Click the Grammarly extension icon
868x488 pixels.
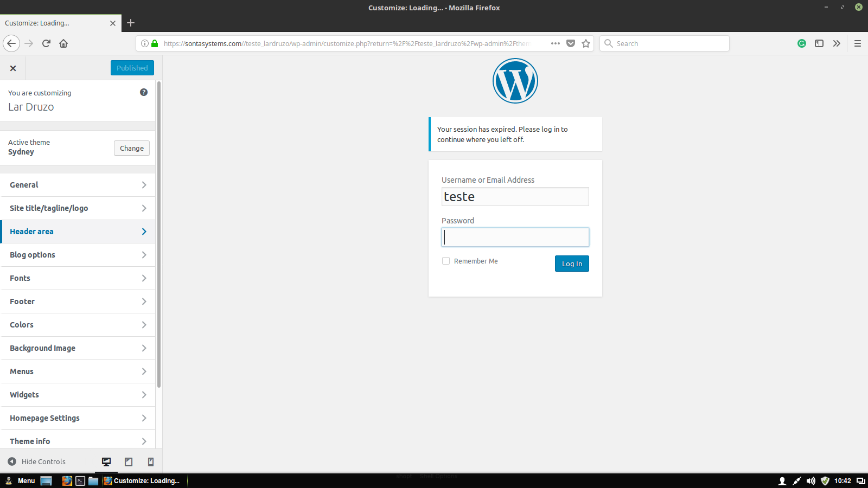point(802,43)
